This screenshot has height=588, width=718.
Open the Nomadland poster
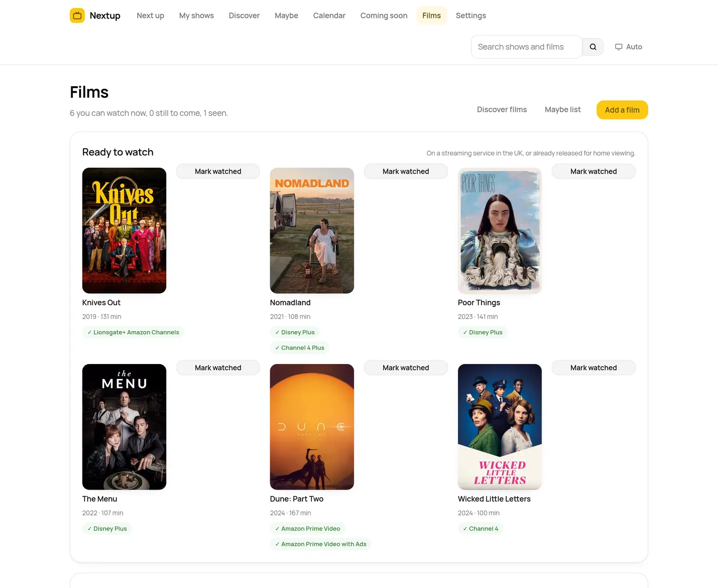pos(312,231)
